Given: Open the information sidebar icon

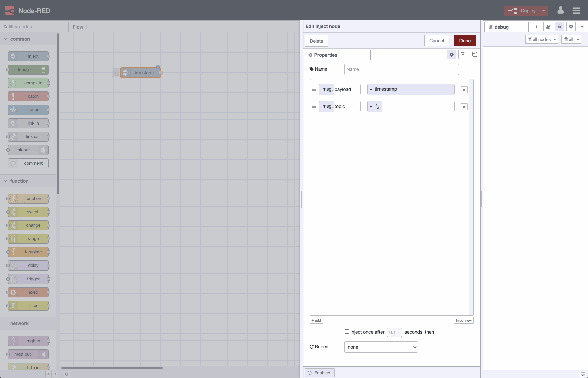Looking at the screenshot, I should pos(536,27).
